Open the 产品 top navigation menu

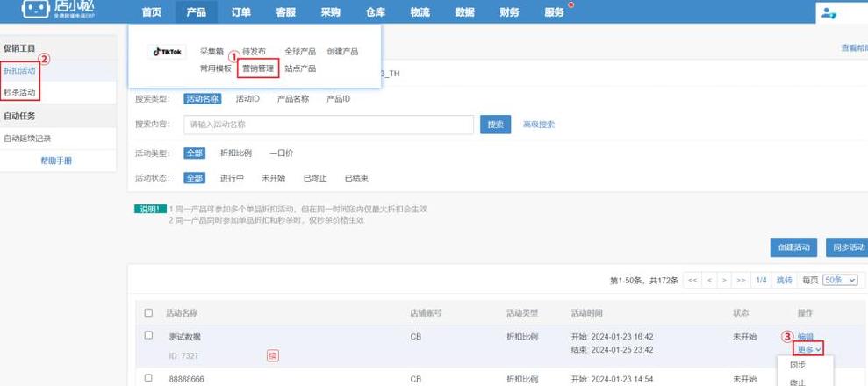[x=196, y=12]
